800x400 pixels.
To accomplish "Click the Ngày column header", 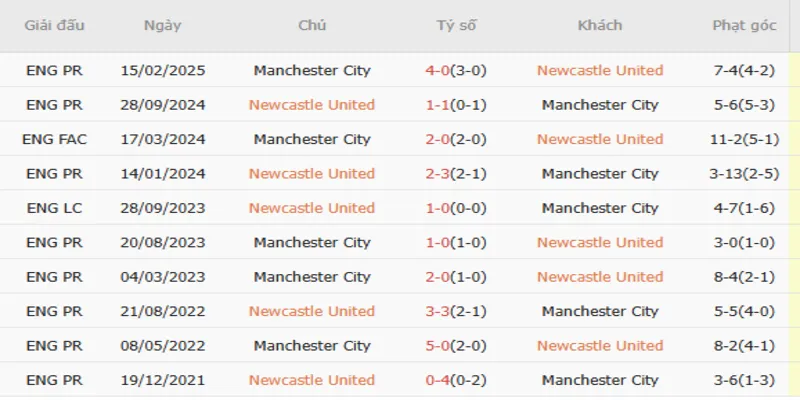I will click(162, 26).
